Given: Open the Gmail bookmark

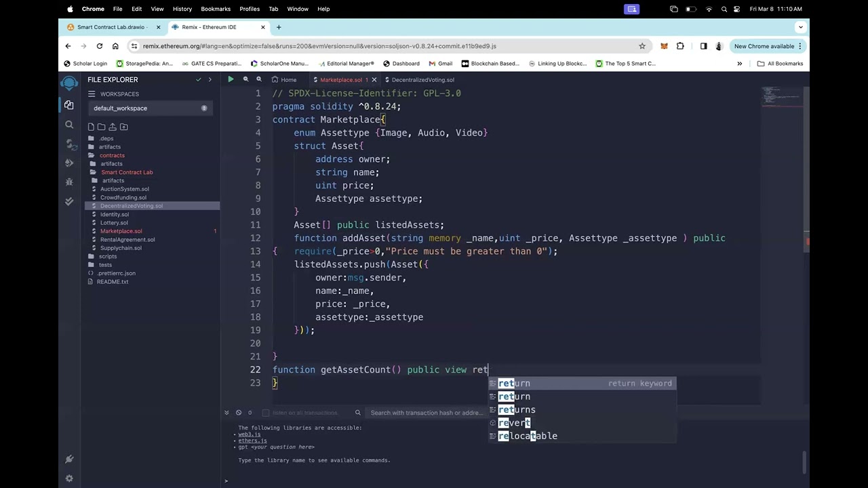Looking at the screenshot, I should click(441, 64).
